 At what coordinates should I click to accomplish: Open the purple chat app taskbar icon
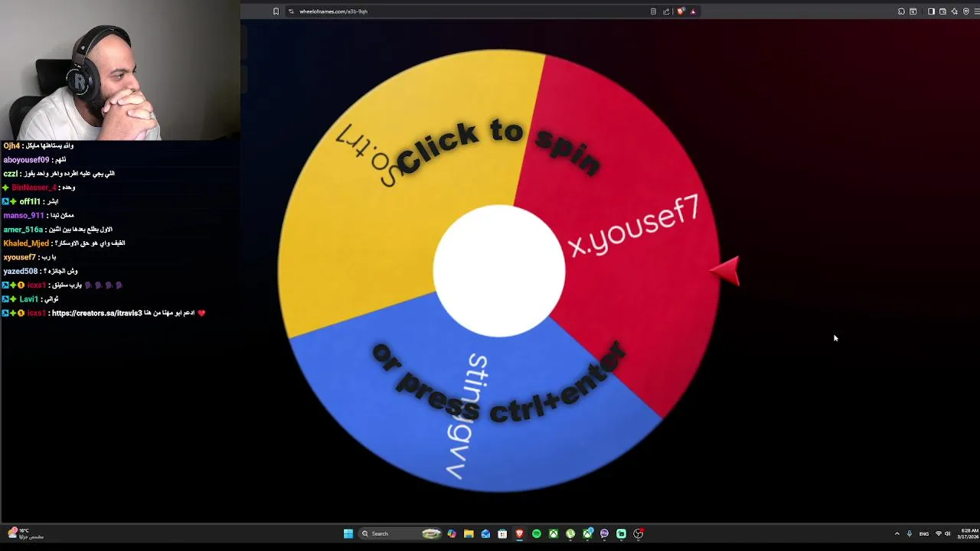(x=604, y=533)
